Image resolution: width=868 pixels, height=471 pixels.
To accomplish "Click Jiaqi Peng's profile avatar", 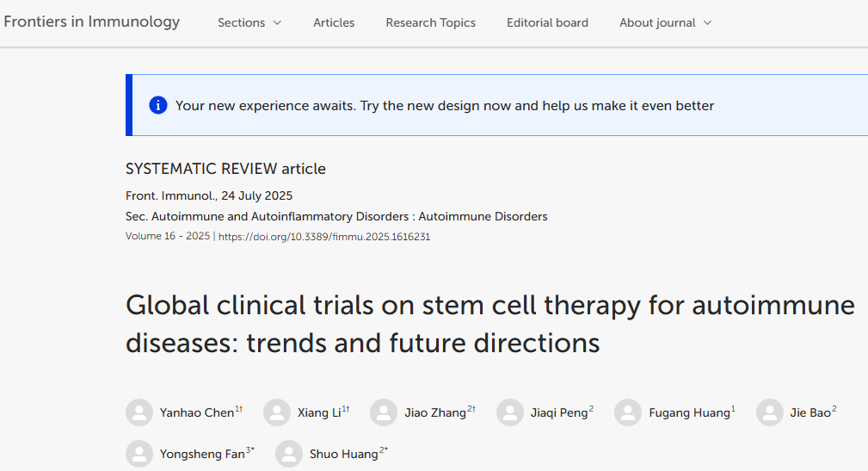I will pyautogui.click(x=510, y=412).
